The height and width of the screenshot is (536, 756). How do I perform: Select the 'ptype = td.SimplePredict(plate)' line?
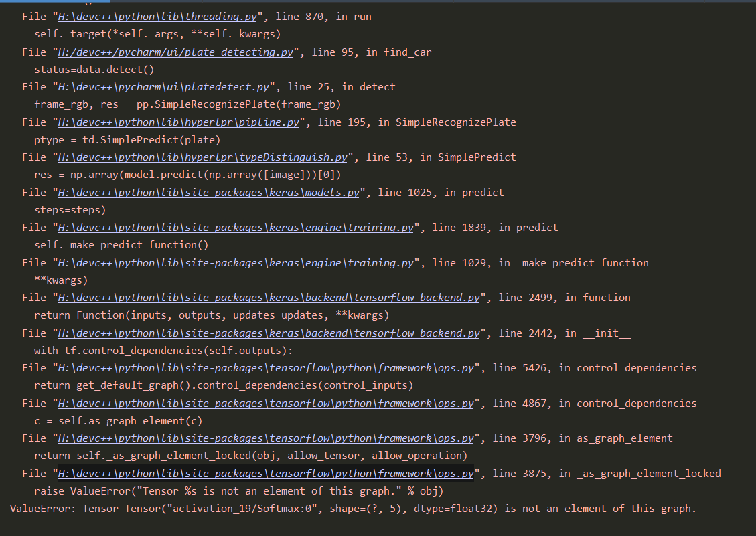pyautogui.click(x=127, y=140)
